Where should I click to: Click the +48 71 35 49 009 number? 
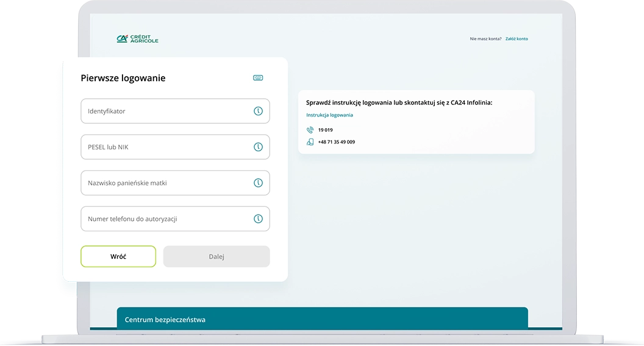pos(336,142)
